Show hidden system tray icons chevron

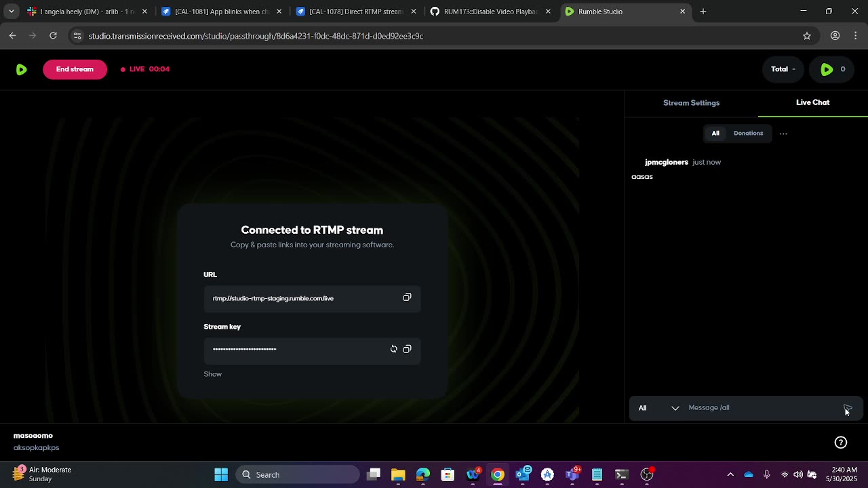click(x=730, y=474)
